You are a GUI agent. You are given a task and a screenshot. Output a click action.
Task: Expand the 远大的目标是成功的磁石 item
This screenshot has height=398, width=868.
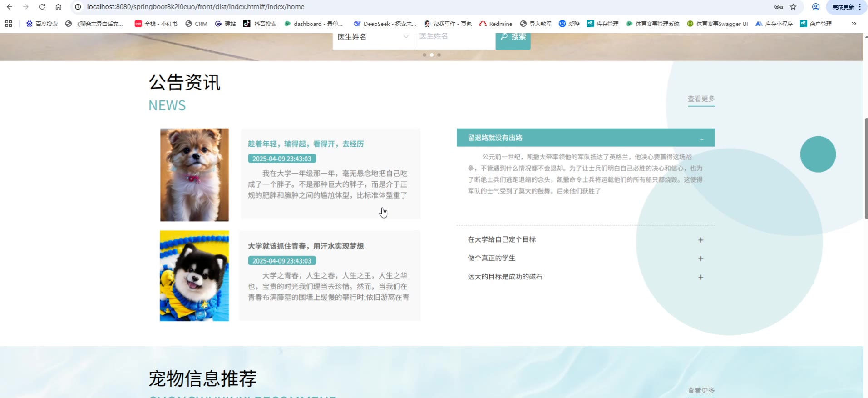700,277
